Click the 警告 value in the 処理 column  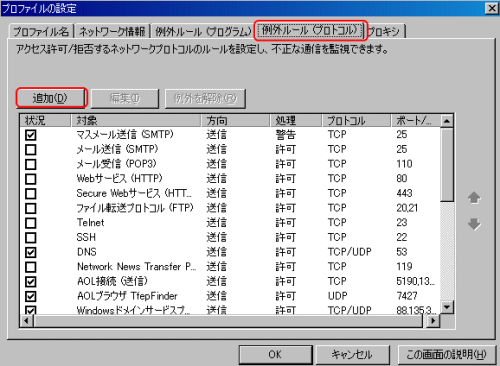[x=286, y=135]
